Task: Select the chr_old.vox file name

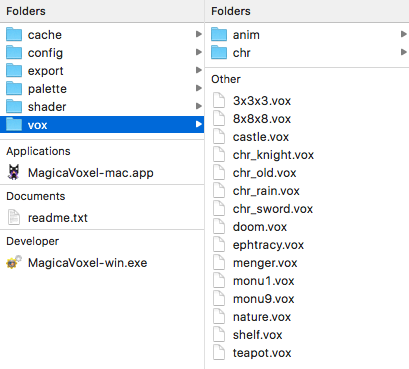Action: 265,173
